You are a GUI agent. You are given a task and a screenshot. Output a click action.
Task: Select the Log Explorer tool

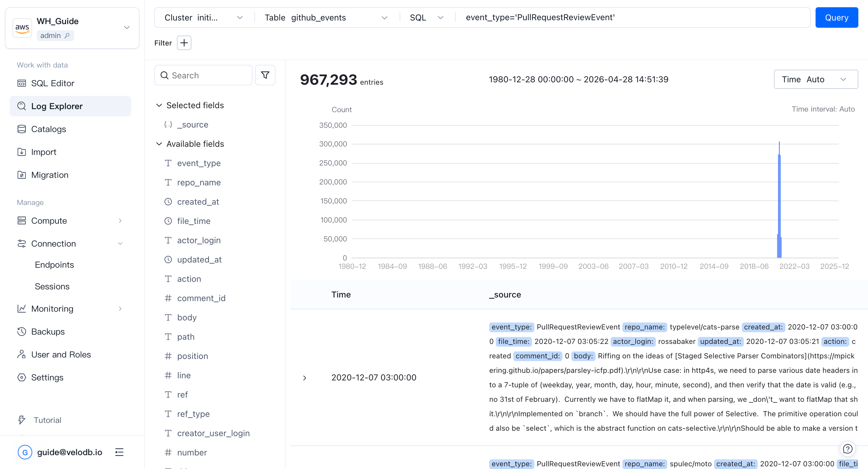point(57,106)
